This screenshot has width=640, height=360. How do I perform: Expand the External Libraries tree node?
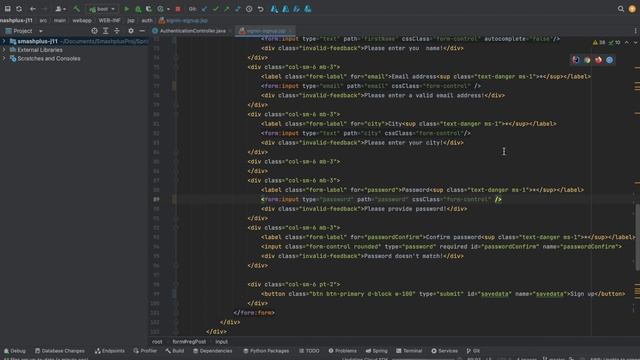pos(4,50)
